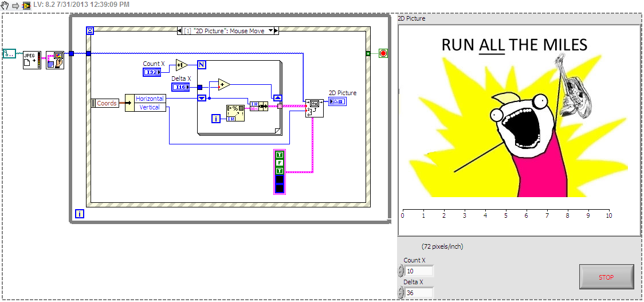This screenshot has width=644, height=302.
Task: Select the Read JPEG File node
Action: click(32, 60)
